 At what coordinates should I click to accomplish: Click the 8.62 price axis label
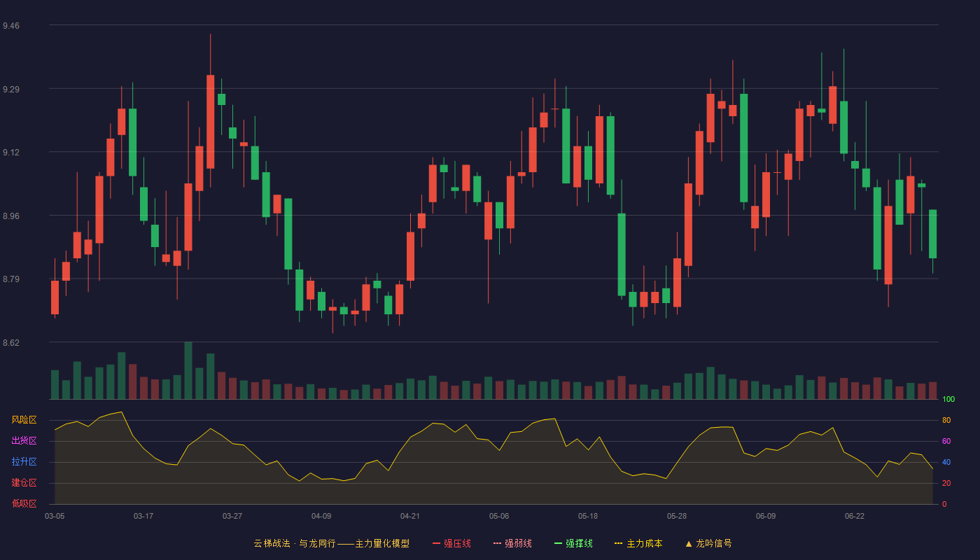[x=11, y=343]
